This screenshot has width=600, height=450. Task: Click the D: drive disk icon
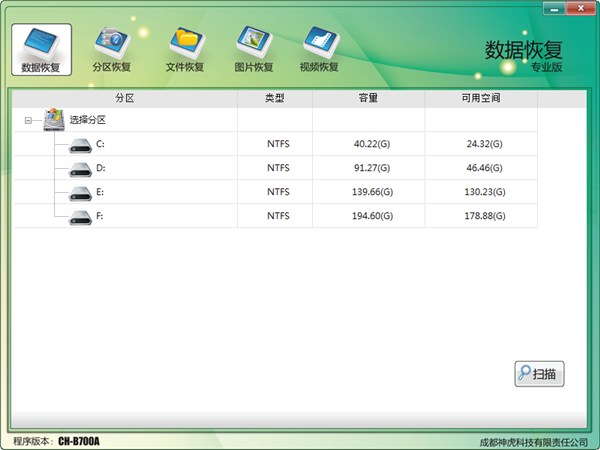pos(80,168)
